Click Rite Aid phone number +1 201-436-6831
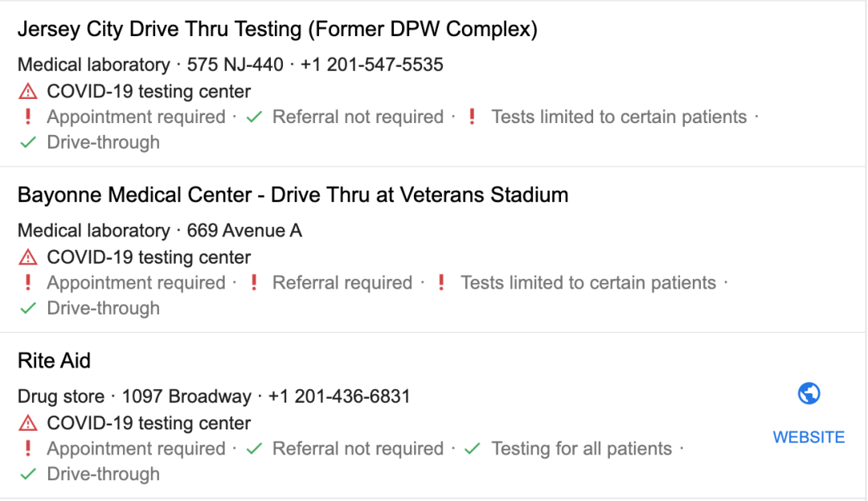Viewport: 868px width, 501px height. point(339,396)
